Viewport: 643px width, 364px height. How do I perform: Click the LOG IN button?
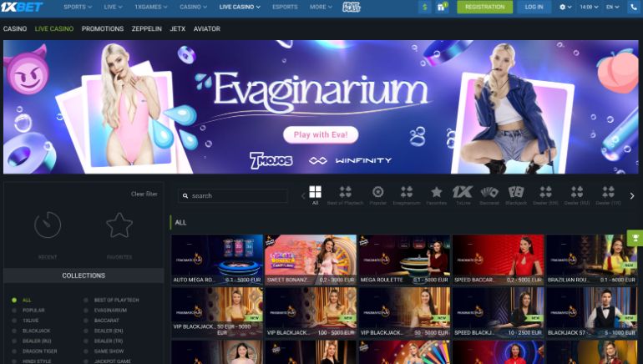pyautogui.click(x=534, y=7)
